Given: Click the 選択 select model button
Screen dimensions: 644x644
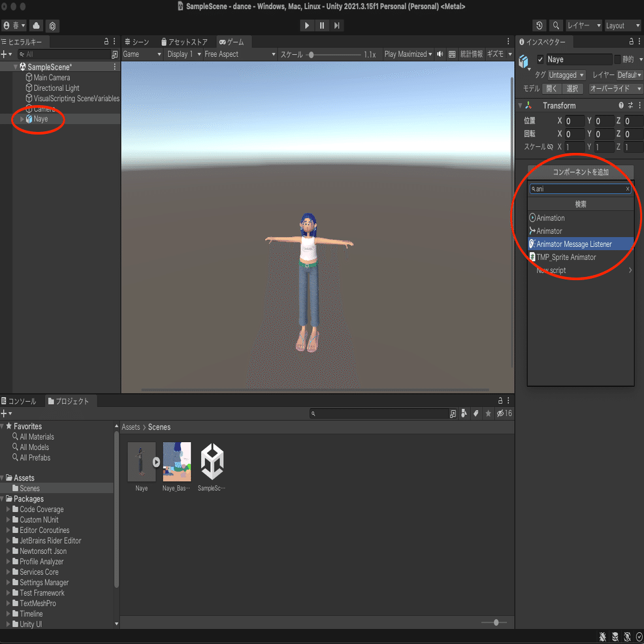Looking at the screenshot, I should (572, 89).
